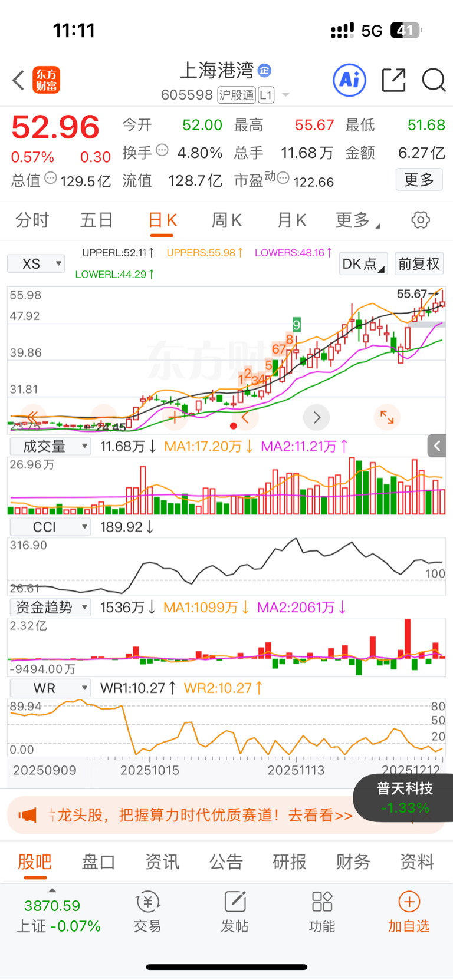Tap MA1:17.20万 volume label

pyautogui.click(x=209, y=446)
